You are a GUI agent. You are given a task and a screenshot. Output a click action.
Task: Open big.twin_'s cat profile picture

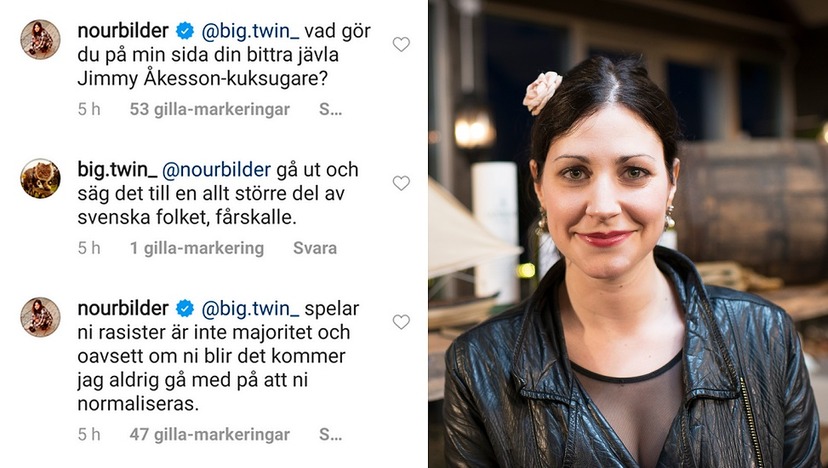tap(40, 179)
